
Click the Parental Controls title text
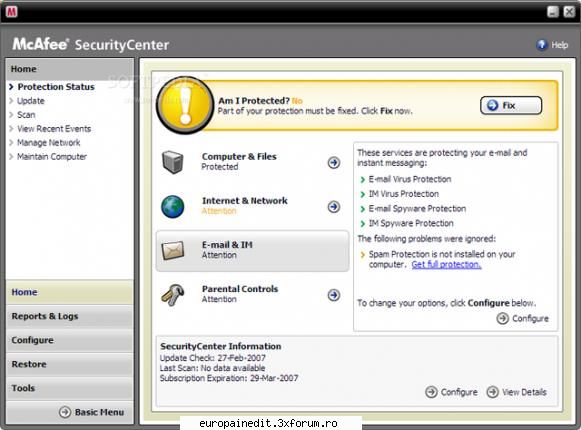[x=240, y=289]
